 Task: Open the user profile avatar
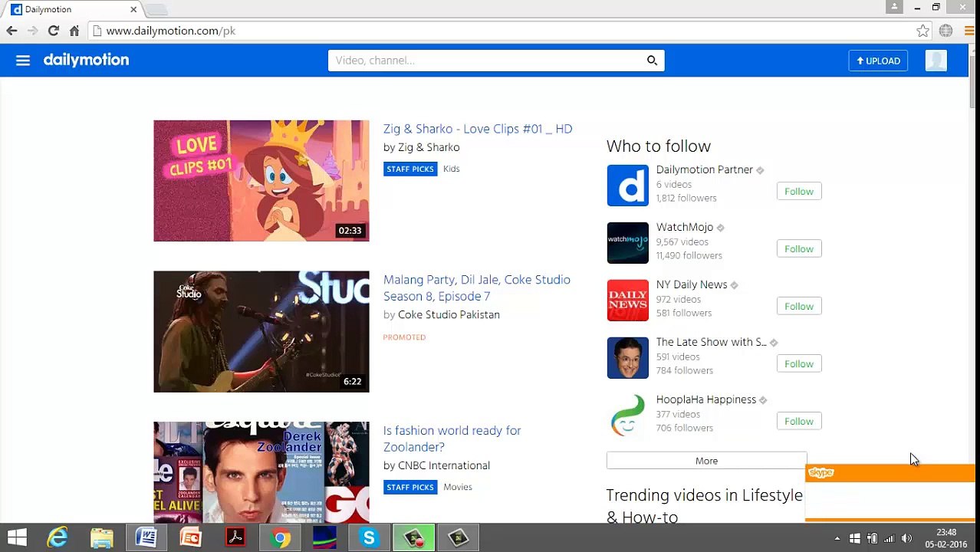936,61
